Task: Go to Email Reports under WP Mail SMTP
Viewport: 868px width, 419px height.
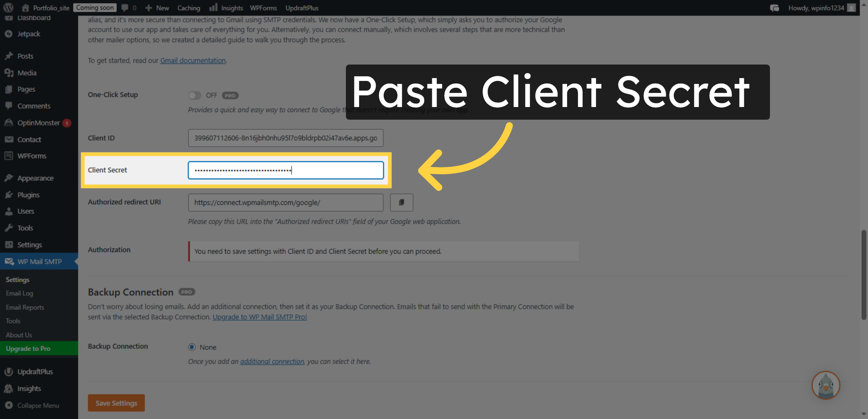Action: [x=25, y=307]
